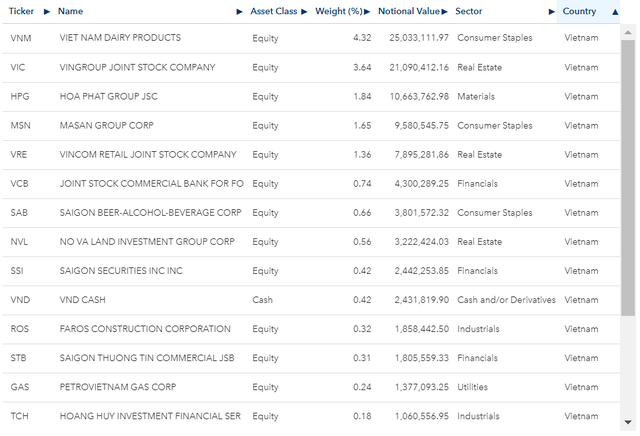Viewport: 640px width, 436px height.
Task: Click notional value 25,033,111.97
Action: click(419, 38)
